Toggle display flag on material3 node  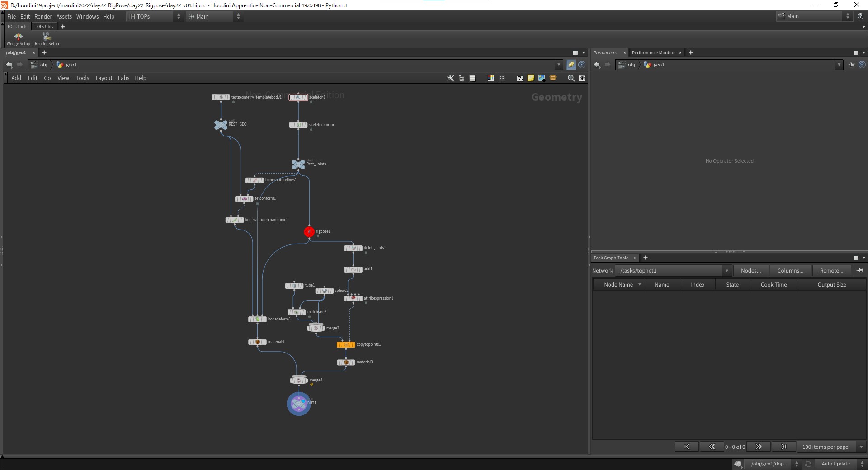[353, 362]
